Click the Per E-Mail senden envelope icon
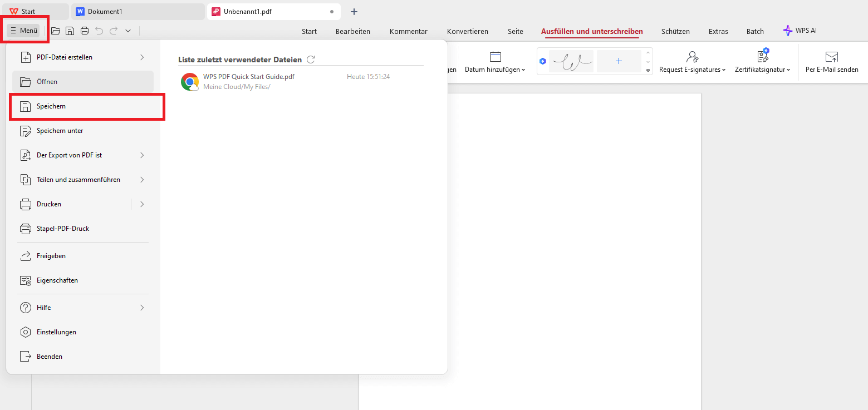The height and width of the screenshot is (410, 868). click(832, 56)
